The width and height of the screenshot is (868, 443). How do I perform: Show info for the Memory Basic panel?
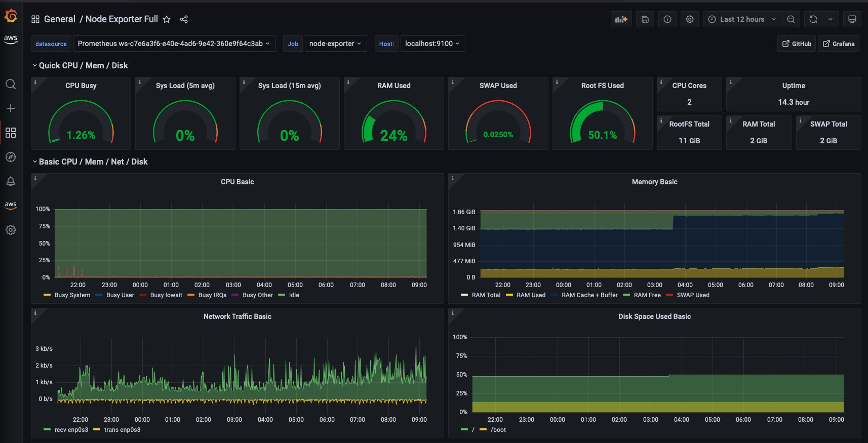(x=453, y=178)
